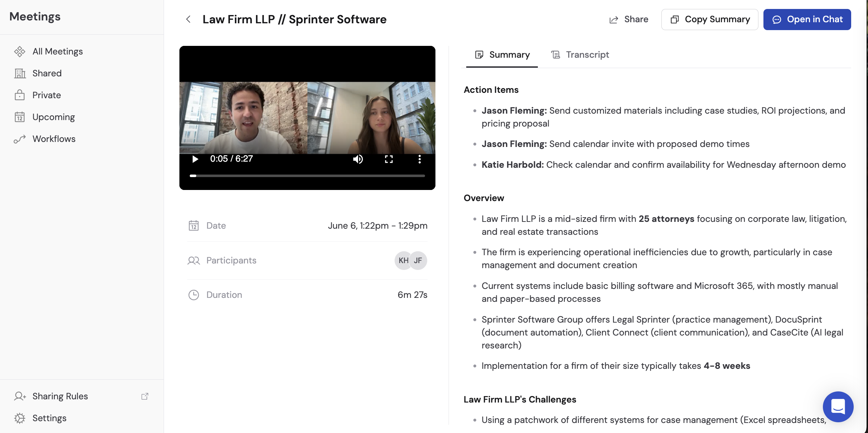
Task: Enter fullscreen mode on the video
Action: (x=389, y=159)
